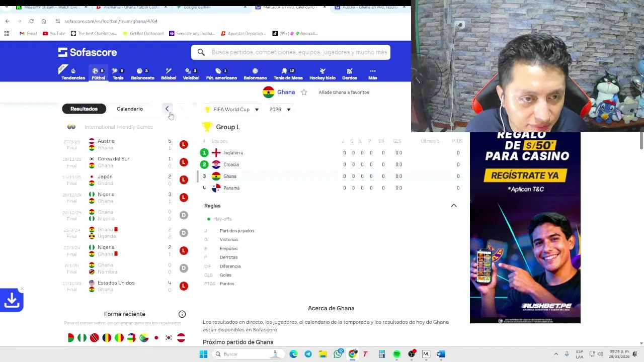Viewport: 644px width, 362px height.
Task: Click the Rushbet casino advertisement
Action: point(525,227)
